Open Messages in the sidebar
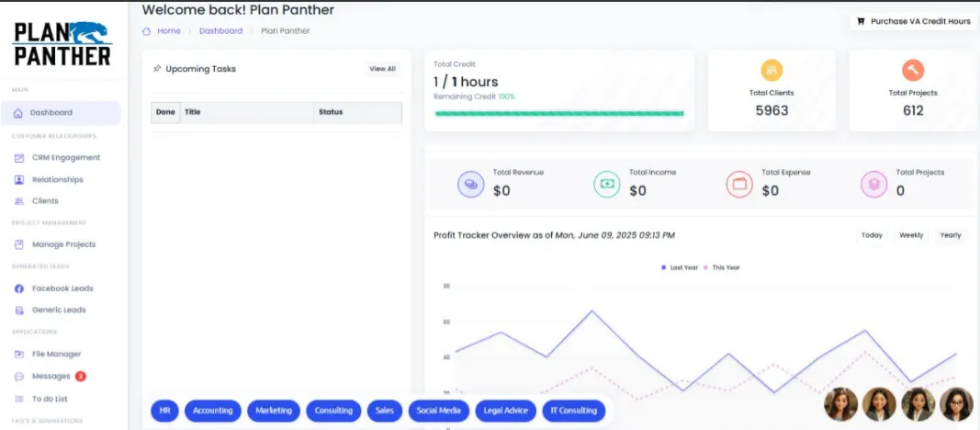Screen dimensions: 980x430 coord(51,377)
